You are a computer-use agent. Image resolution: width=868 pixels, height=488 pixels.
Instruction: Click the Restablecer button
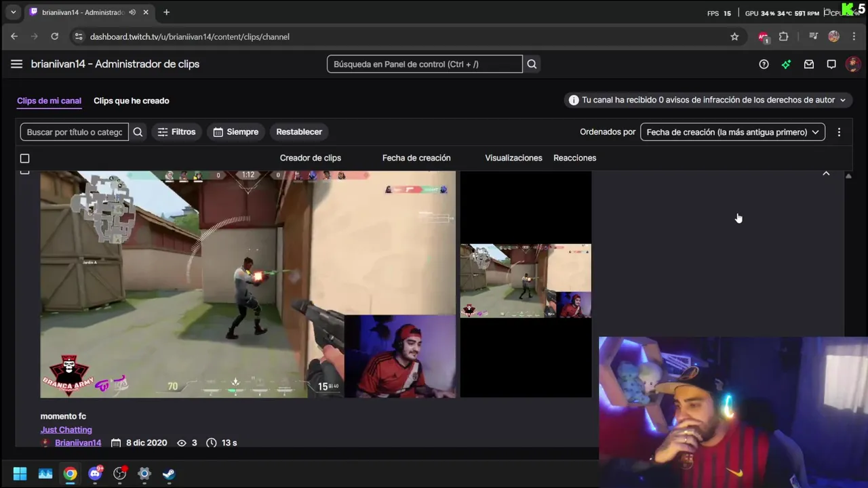299,132
